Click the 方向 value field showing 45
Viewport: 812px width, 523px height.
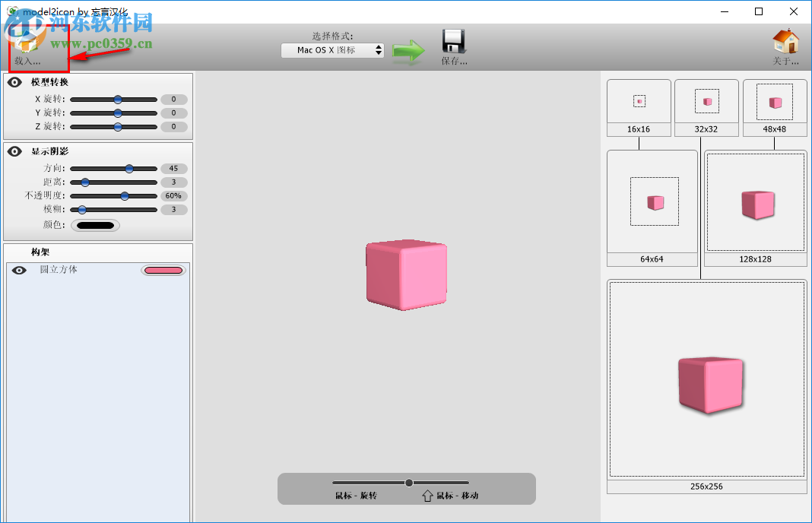(174, 168)
